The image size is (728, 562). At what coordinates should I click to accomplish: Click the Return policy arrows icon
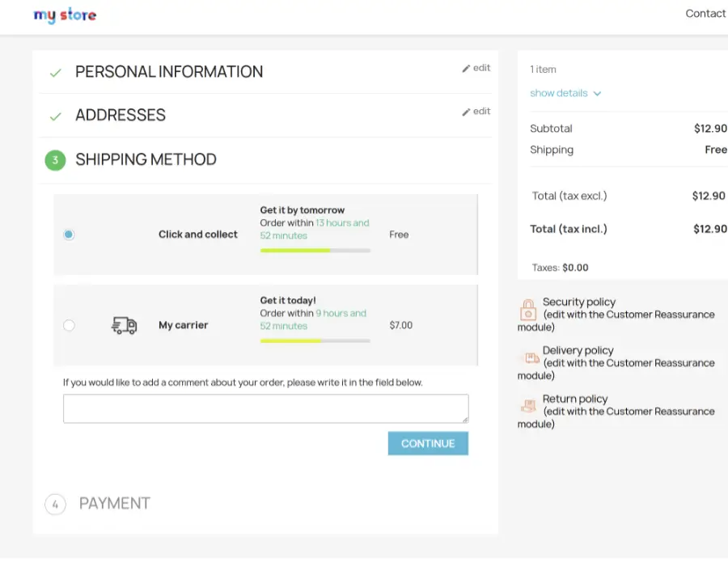[x=529, y=408]
